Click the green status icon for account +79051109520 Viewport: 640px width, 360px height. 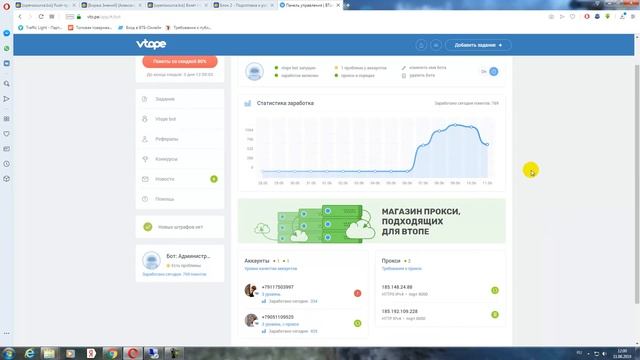pos(358,323)
